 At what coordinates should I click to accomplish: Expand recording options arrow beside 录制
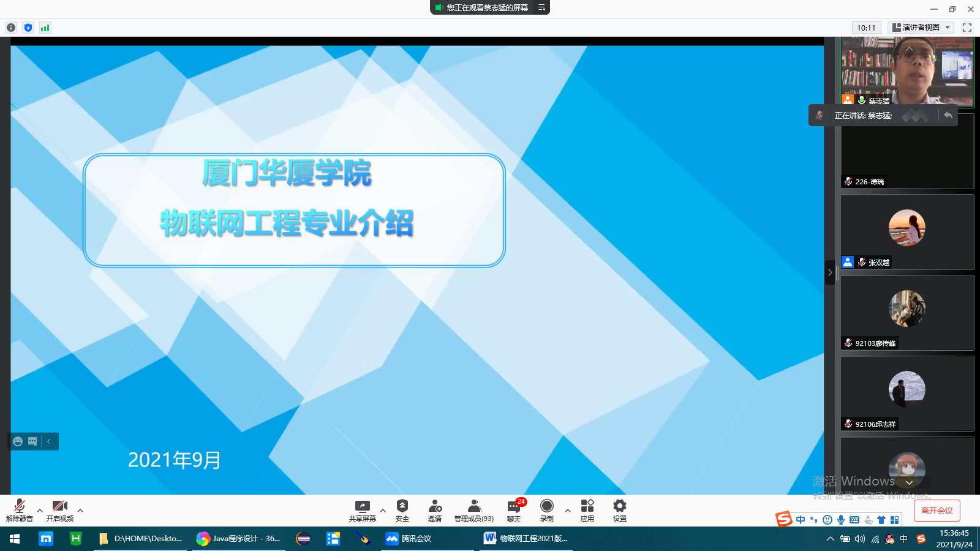click(568, 510)
